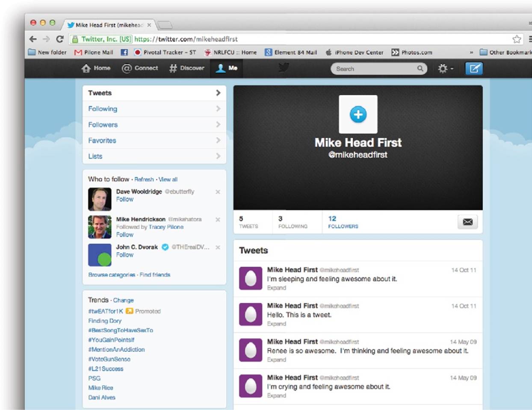
Task: Open the Dani Alves trend
Action: pyautogui.click(x=102, y=398)
